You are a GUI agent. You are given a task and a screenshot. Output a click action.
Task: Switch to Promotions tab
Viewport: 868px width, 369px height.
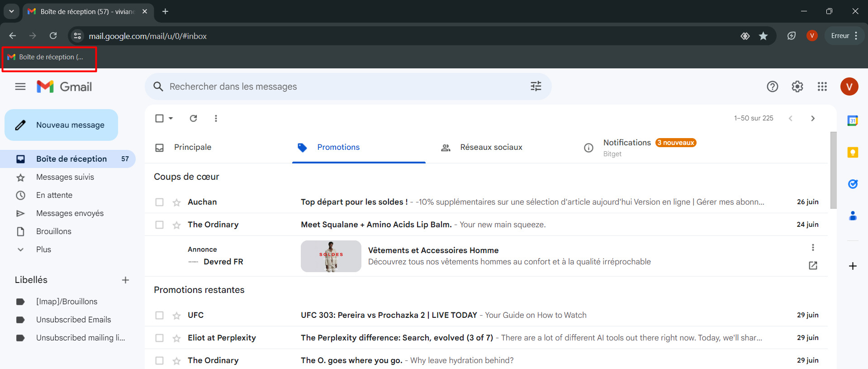(x=359, y=148)
